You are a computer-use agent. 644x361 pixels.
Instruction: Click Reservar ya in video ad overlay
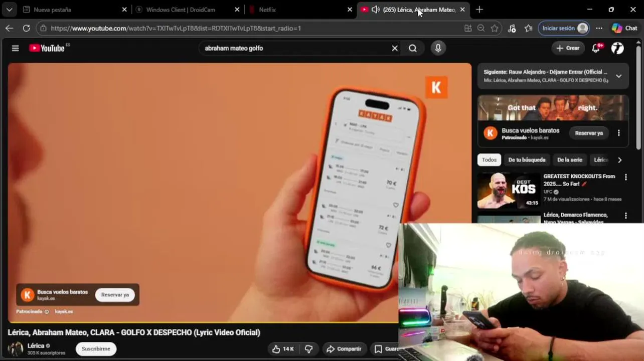pos(115,295)
